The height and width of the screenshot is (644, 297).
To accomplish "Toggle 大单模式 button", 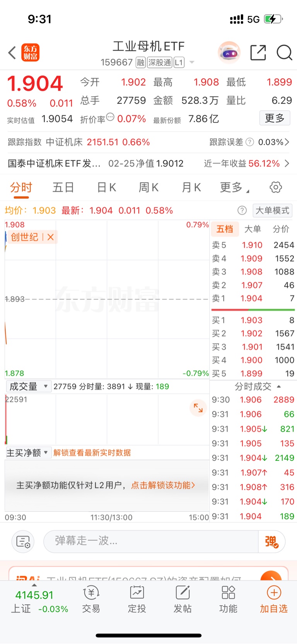I will (x=272, y=210).
